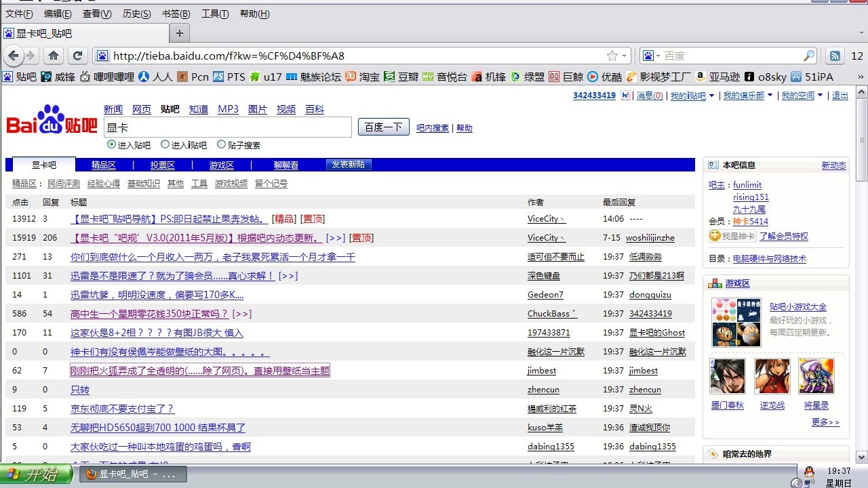Open the browser Home page button
This screenshot has width=868, height=488.
coord(54,56)
